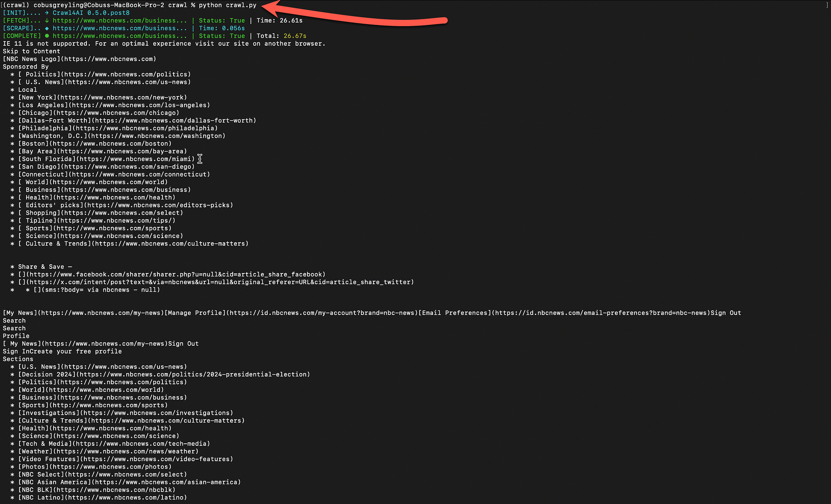Click the 'IE 11 is not supported' line
Viewport: 831px width, 504px height.
(164, 44)
